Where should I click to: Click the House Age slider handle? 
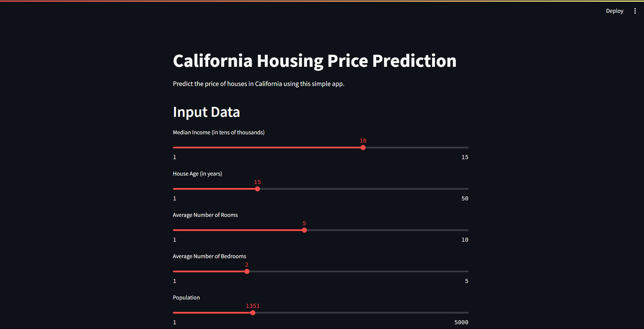257,189
